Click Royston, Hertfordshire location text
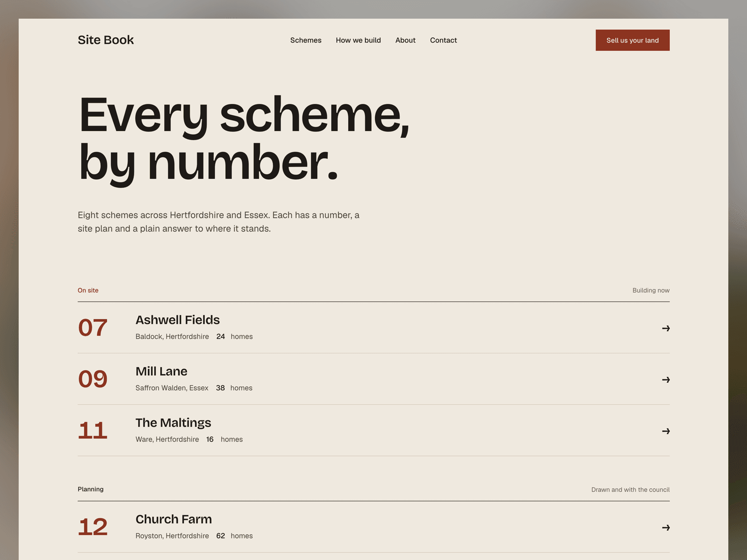The width and height of the screenshot is (747, 560). click(x=172, y=536)
